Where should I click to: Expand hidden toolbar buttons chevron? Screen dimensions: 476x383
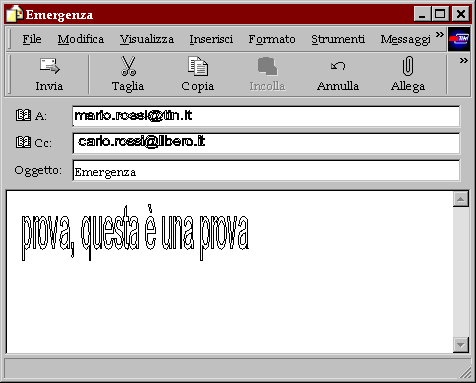click(x=464, y=61)
